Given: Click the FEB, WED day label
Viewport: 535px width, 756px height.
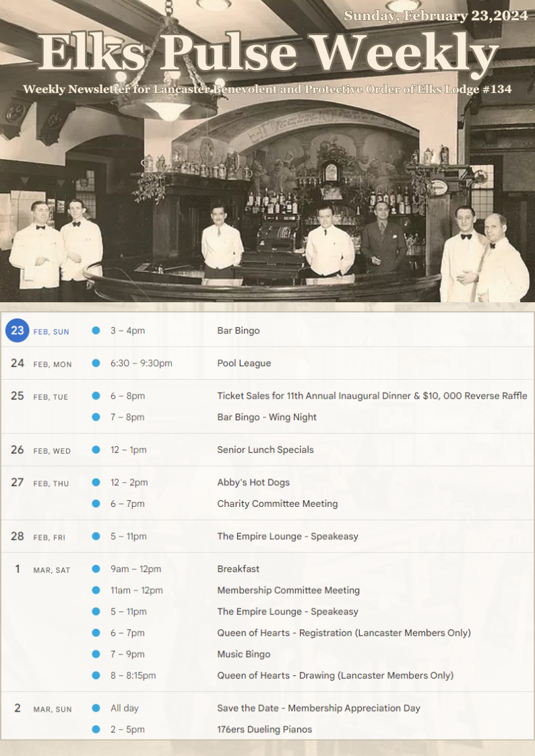Looking at the screenshot, I should [x=52, y=451].
